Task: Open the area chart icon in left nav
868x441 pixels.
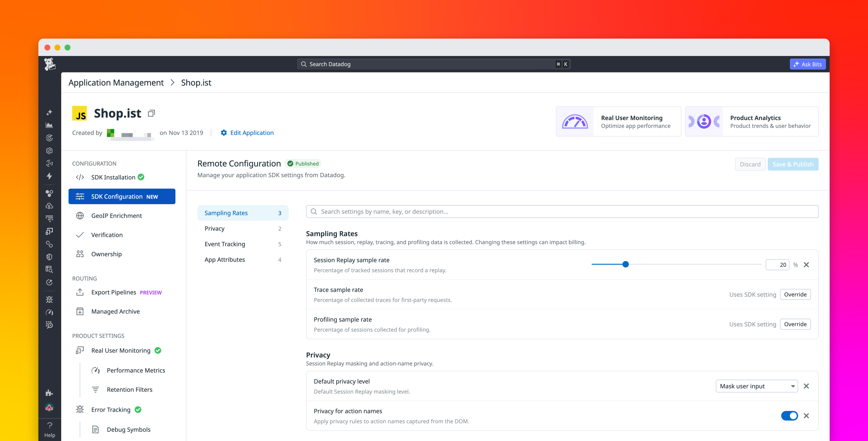Action: pyautogui.click(x=49, y=125)
